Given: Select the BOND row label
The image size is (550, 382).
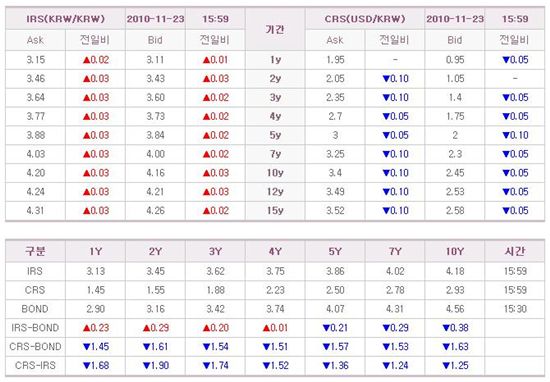Looking at the screenshot, I should click(35, 309).
